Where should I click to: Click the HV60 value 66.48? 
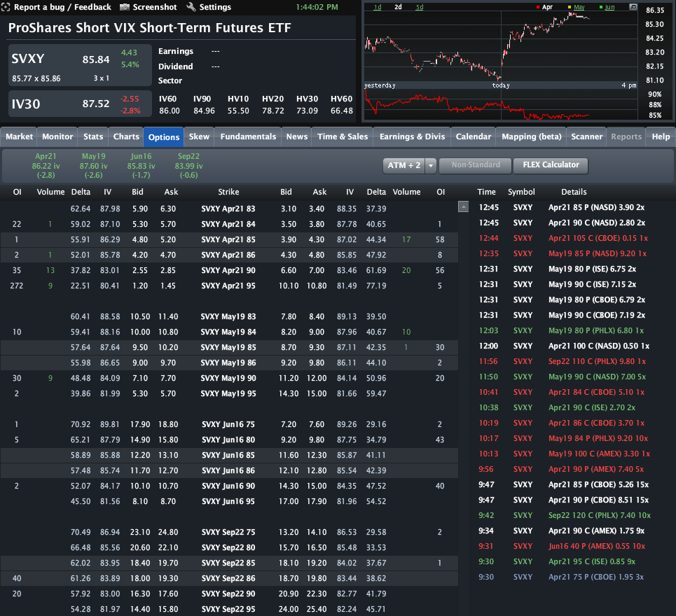coord(341,111)
